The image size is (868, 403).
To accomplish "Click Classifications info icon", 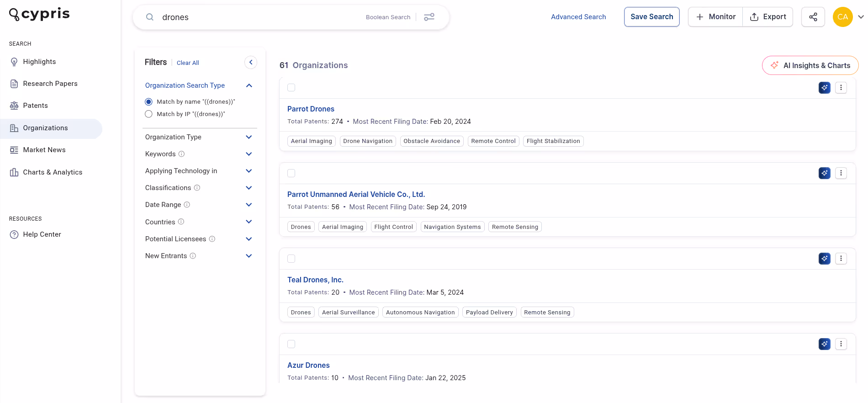I will point(197,188).
